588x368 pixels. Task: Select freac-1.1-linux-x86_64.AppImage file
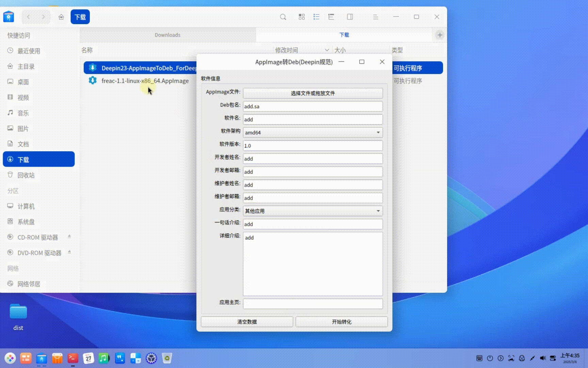coord(145,81)
